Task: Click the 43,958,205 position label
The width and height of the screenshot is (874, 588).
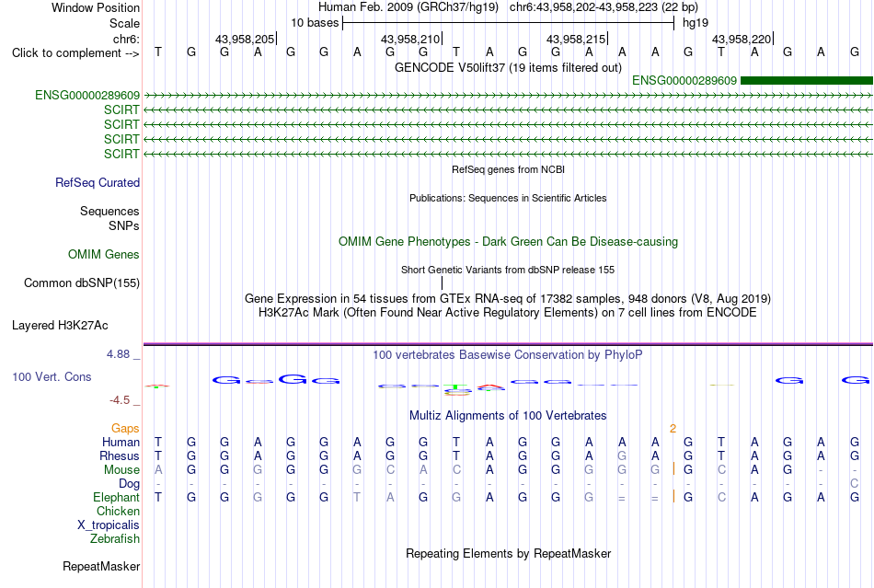Action: tap(245, 39)
